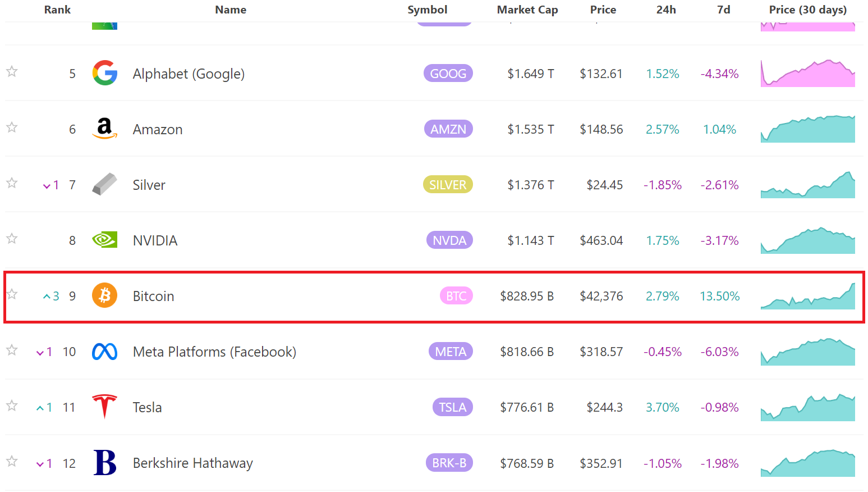Open the Silver name link
Image resolution: width=868 pixels, height=492 pixels.
click(149, 185)
